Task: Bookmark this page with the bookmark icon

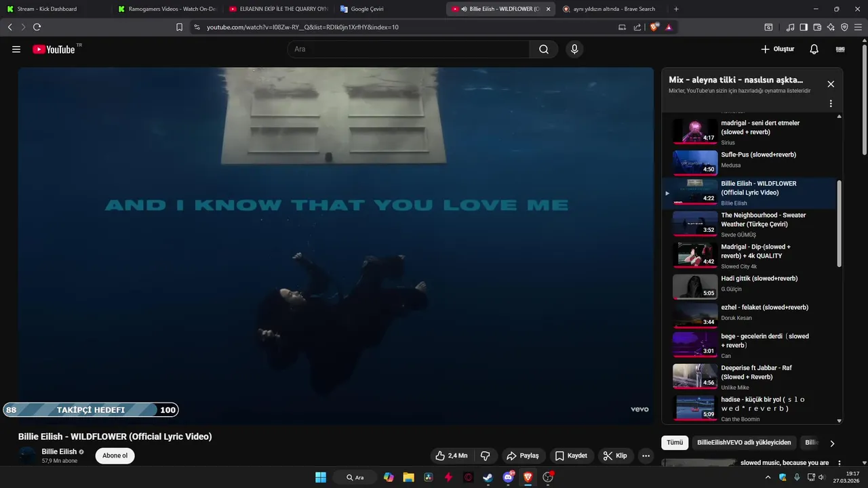Action: [x=179, y=27]
